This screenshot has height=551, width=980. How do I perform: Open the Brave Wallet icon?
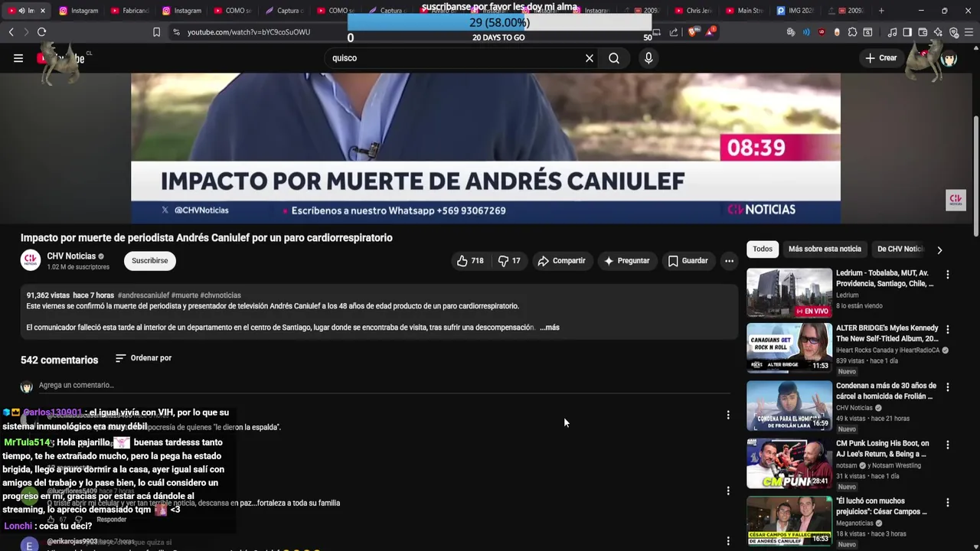point(923,32)
